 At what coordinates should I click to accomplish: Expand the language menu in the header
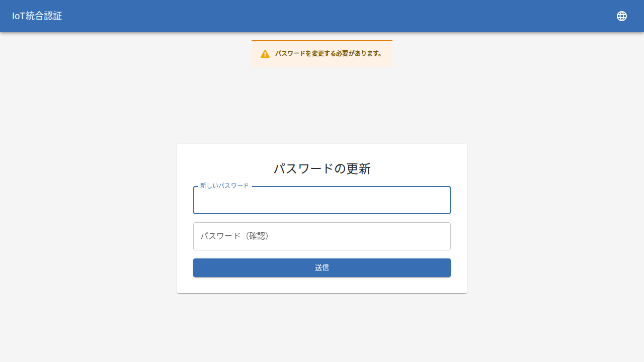(622, 16)
